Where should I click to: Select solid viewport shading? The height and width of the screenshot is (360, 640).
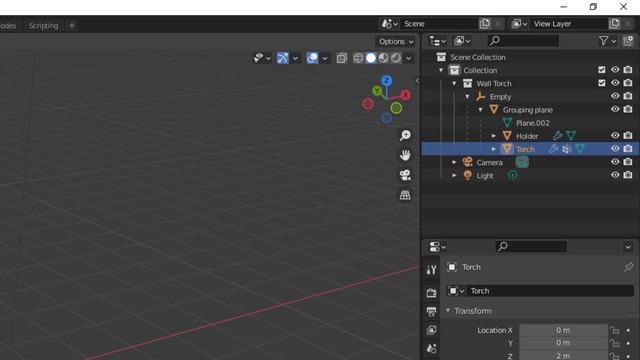tap(371, 58)
